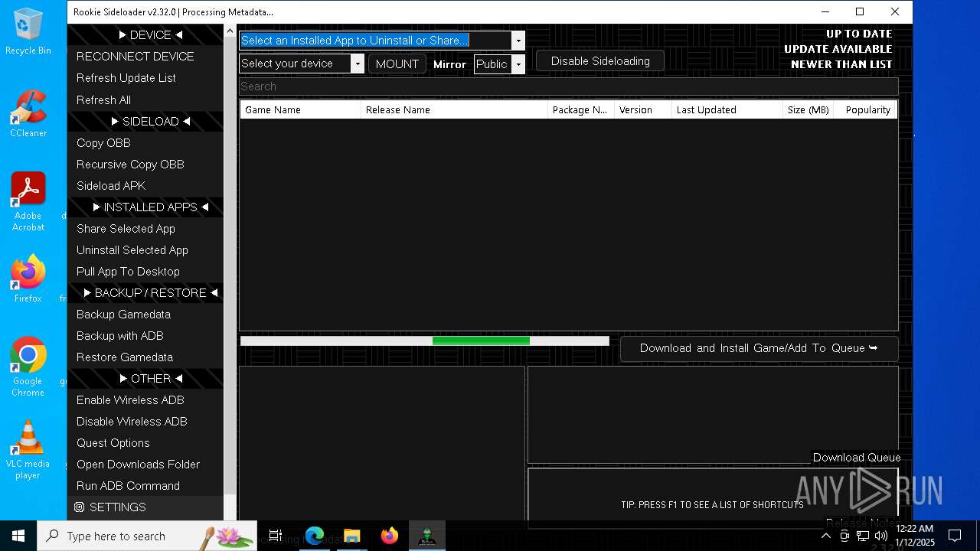Show hidden system tray icons
980x551 pixels.
click(x=825, y=536)
